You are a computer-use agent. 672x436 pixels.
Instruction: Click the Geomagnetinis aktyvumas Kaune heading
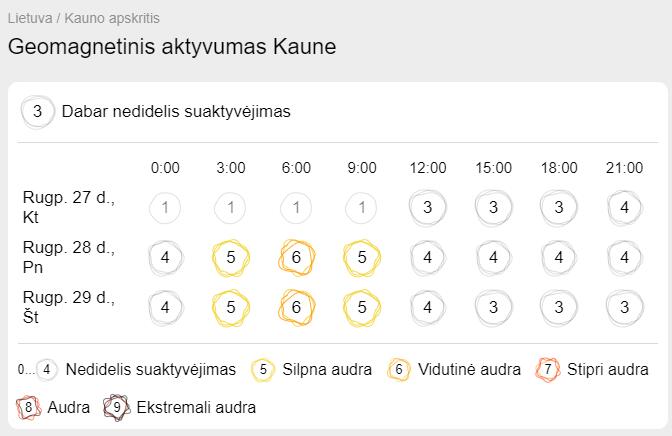click(172, 46)
